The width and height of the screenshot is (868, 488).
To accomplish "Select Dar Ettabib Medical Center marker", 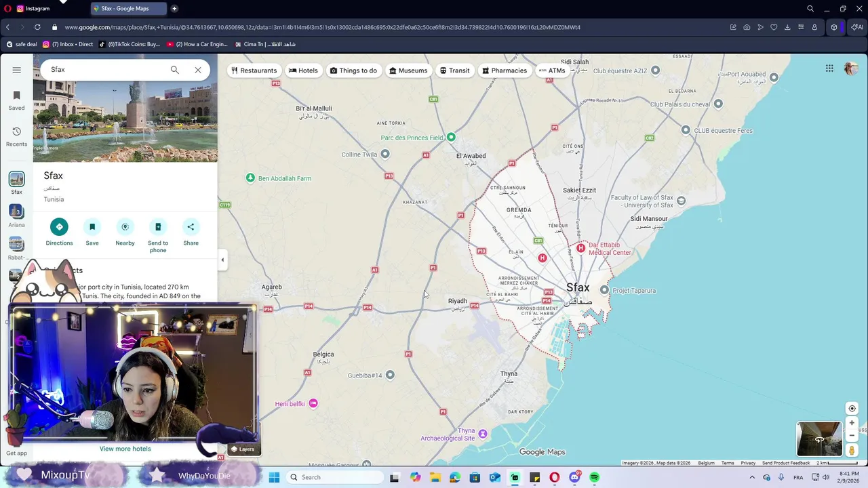I will 580,249.
